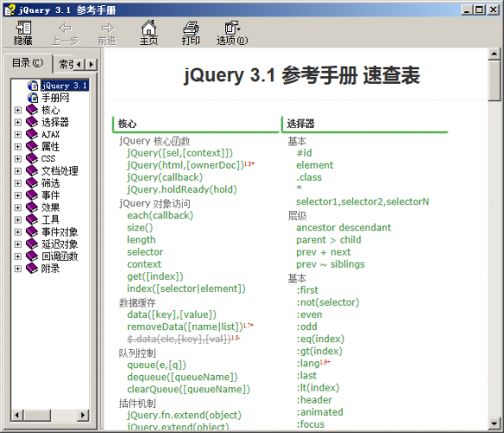Select the 事件对象 tree item label
This screenshot has width=504, height=433.
pos(60,232)
